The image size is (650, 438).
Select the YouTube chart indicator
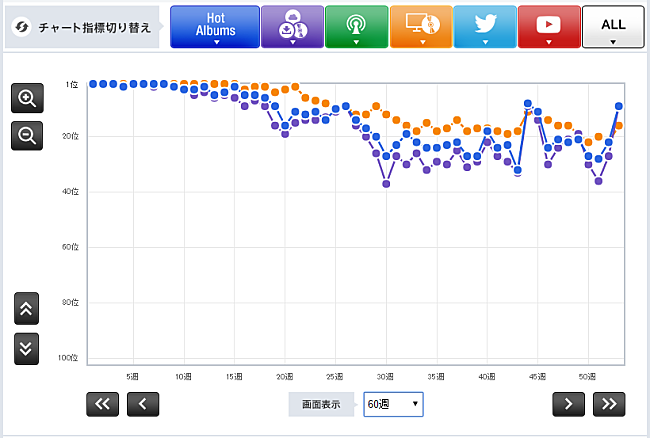[549, 27]
